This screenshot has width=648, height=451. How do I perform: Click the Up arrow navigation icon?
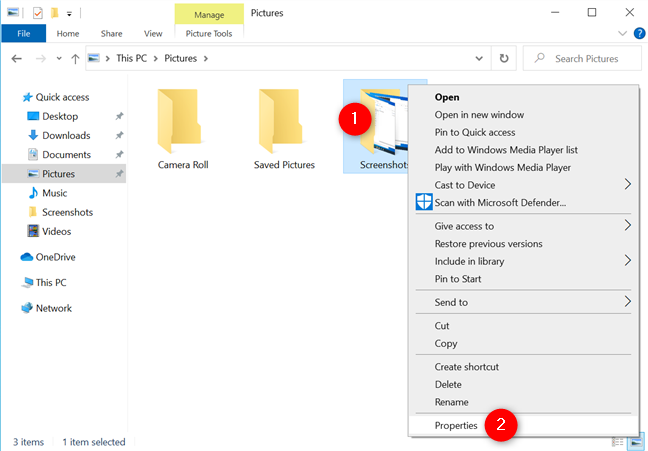click(x=75, y=59)
